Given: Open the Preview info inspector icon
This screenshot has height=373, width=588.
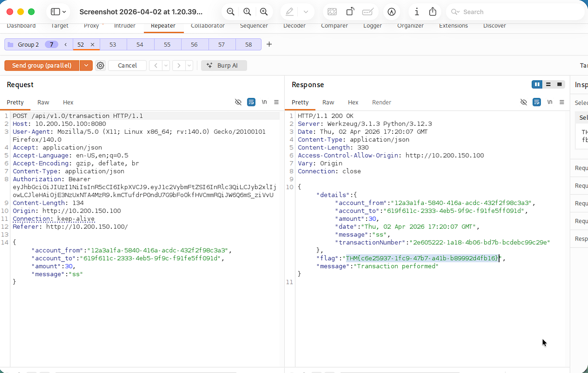Looking at the screenshot, I should (x=416, y=12).
